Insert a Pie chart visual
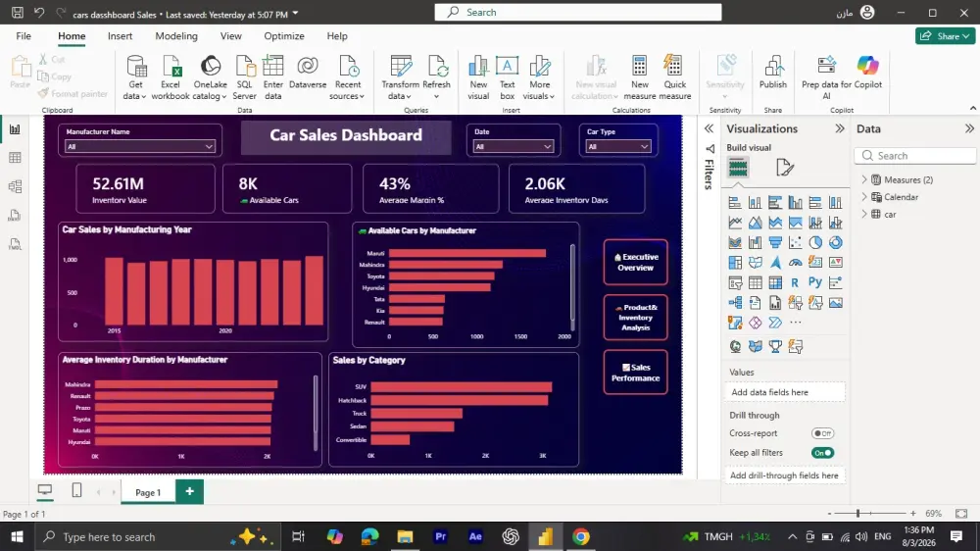The width and height of the screenshot is (980, 551). point(815,243)
